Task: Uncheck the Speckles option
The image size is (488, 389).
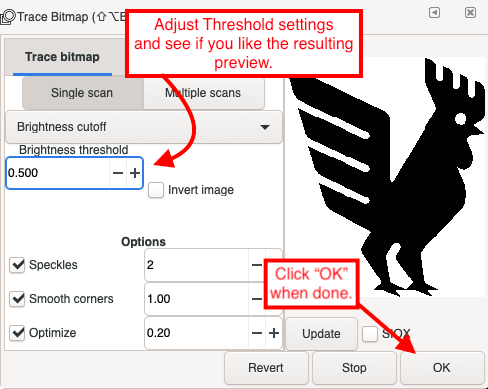Action: [x=17, y=265]
